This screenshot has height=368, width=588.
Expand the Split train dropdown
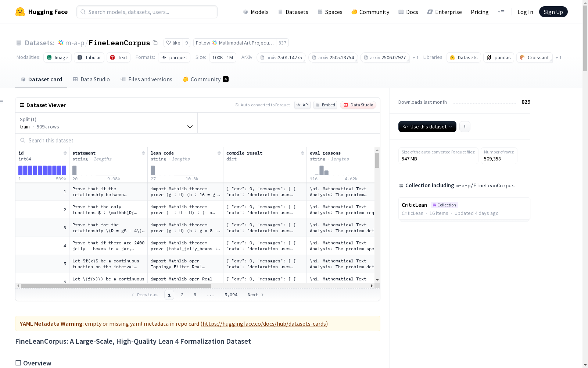pyautogui.click(x=107, y=123)
